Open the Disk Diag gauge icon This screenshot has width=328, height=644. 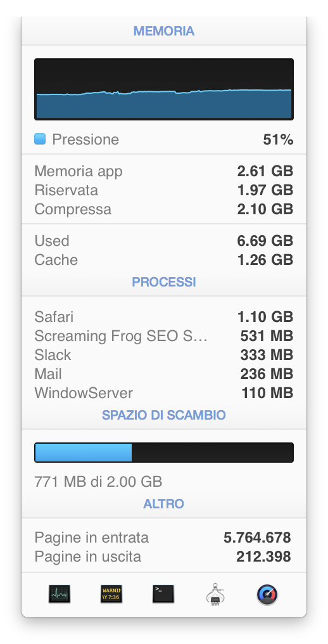pyautogui.click(x=267, y=595)
